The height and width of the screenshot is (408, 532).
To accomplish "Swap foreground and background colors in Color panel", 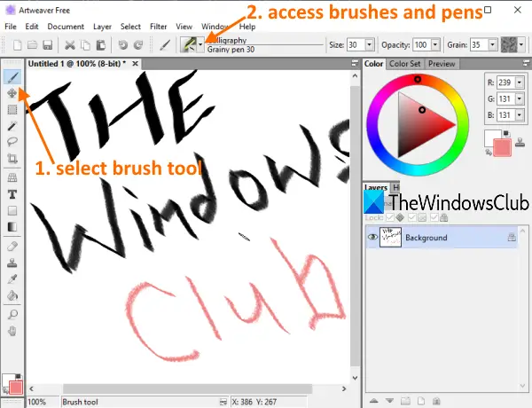I will tap(489, 152).
